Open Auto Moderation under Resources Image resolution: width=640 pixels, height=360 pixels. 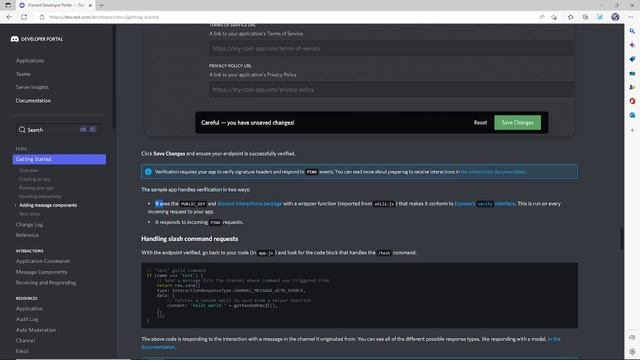(36, 330)
